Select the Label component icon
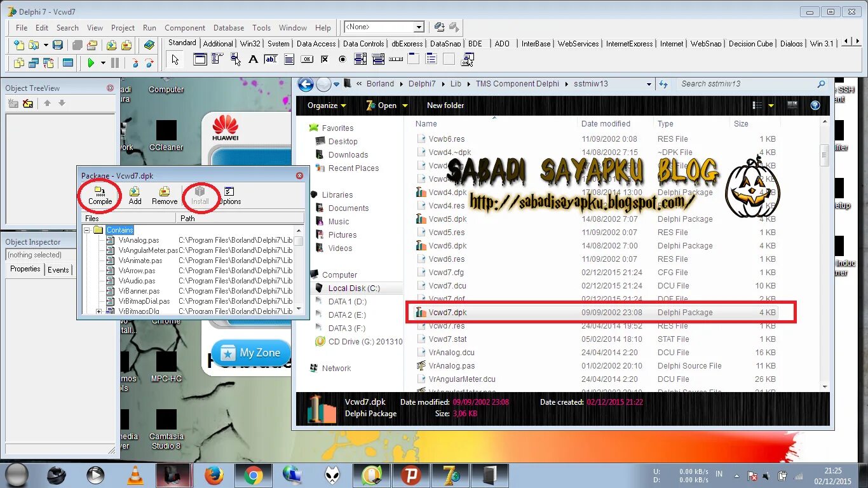 pyautogui.click(x=253, y=60)
